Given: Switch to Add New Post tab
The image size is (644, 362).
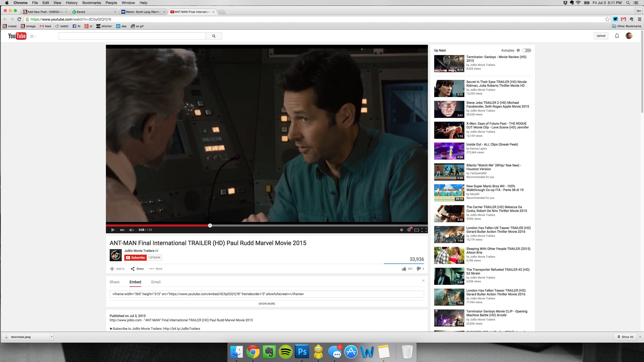Looking at the screenshot, I should (x=45, y=12).
